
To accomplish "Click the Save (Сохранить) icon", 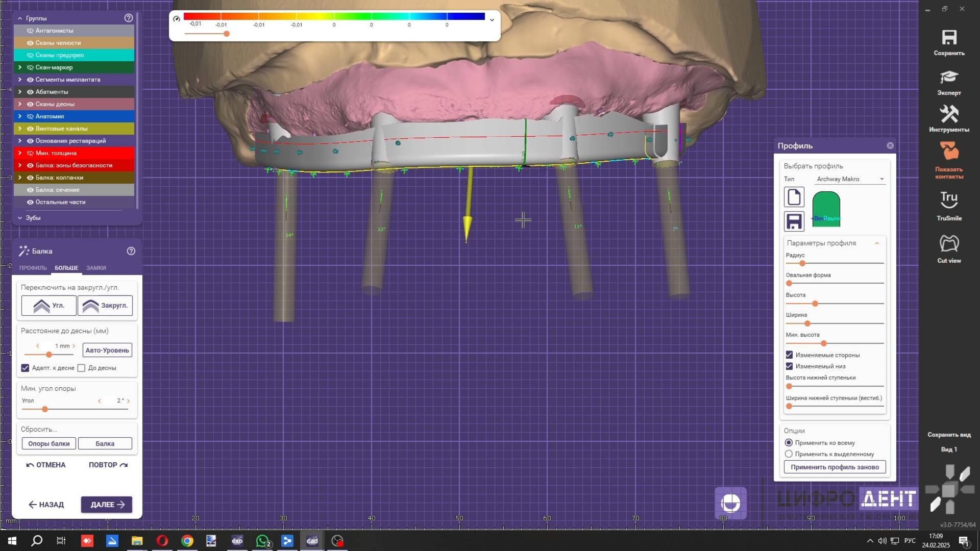I will point(949,38).
